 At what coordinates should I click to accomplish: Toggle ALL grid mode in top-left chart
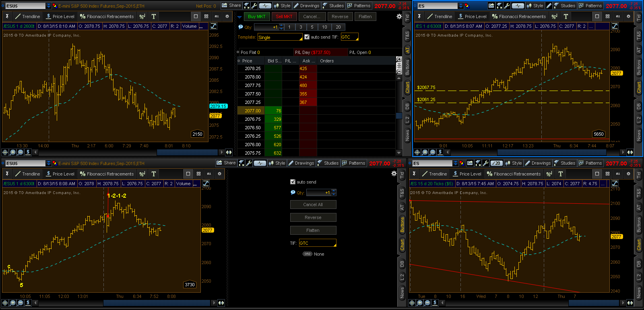coord(217,17)
